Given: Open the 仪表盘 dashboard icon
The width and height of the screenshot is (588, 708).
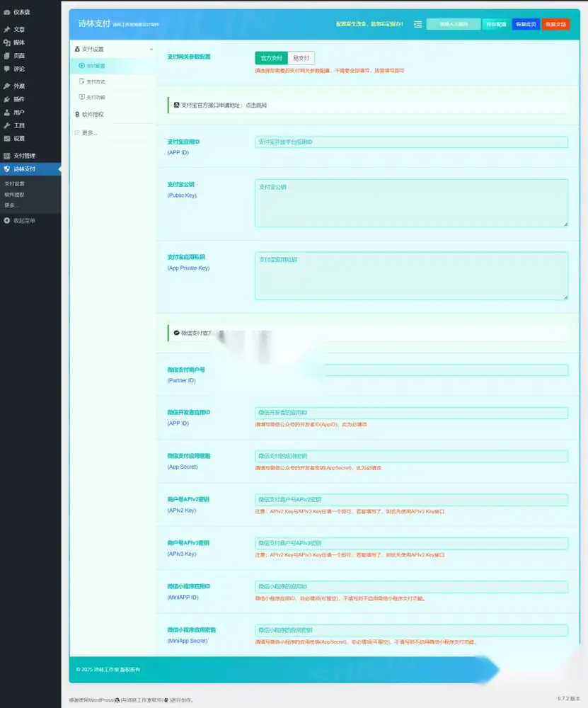Looking at the screenshot, I should point(7,12).
